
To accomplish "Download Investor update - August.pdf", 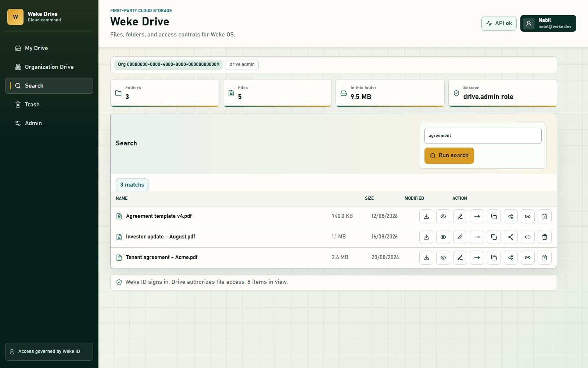I will [x=426, y=237].
